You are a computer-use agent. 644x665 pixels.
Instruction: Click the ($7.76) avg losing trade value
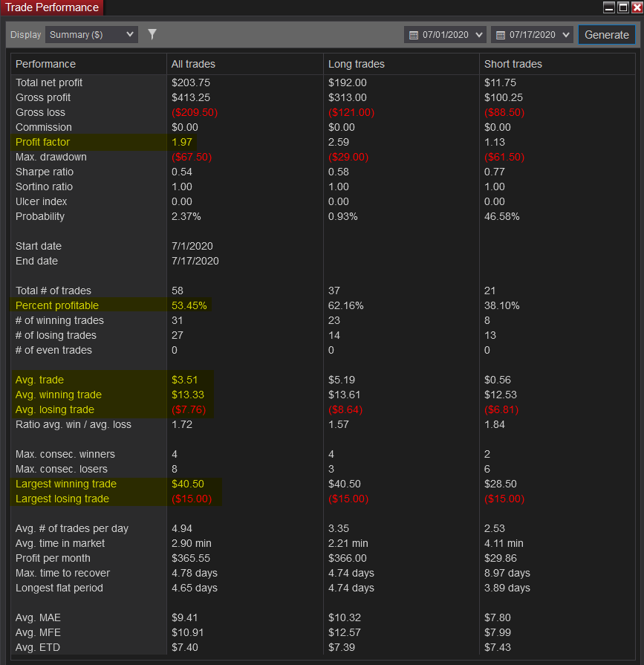click(189, 409)
